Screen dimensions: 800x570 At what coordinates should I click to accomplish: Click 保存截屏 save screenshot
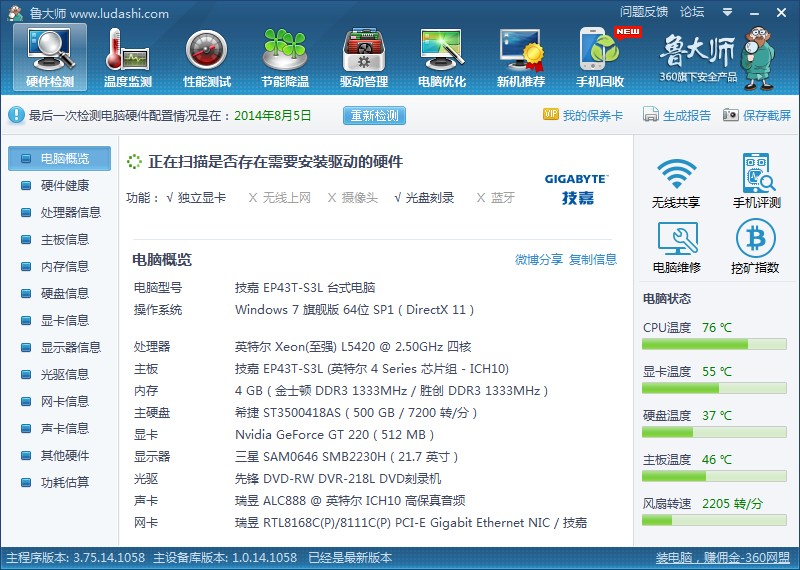(757, 115)
